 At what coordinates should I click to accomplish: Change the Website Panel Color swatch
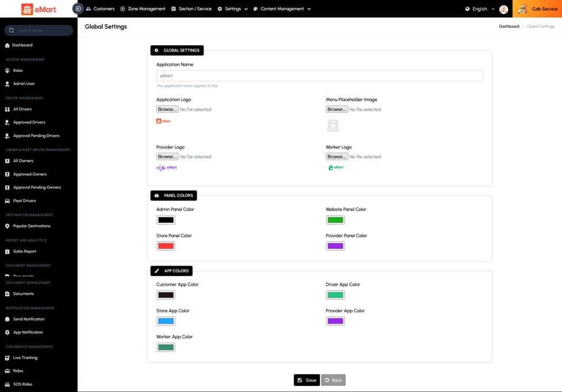click(x=336, y=220)
